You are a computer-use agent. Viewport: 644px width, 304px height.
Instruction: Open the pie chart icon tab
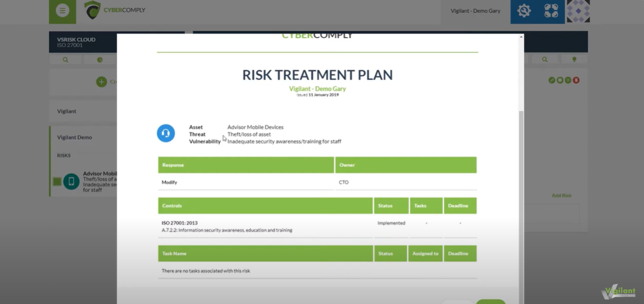coord(100,59)
